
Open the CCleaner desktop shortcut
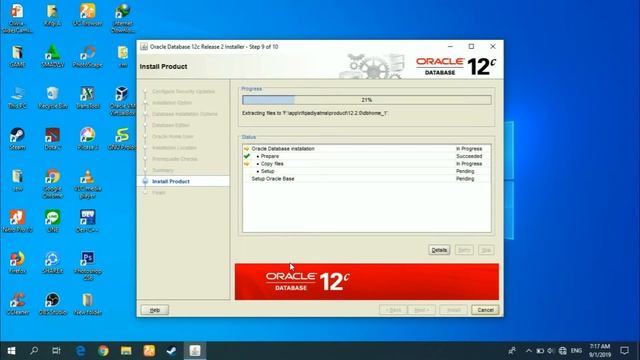[x=17, y=304]
